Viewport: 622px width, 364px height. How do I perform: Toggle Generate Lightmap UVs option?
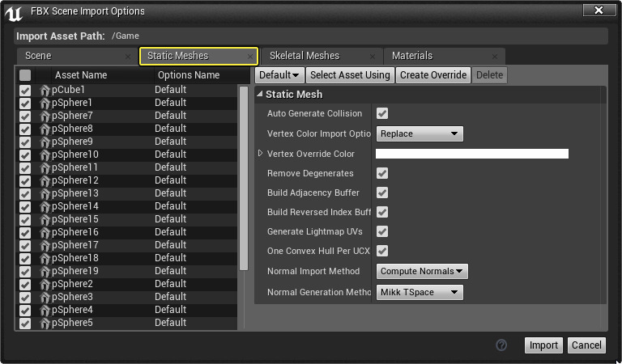382,231
